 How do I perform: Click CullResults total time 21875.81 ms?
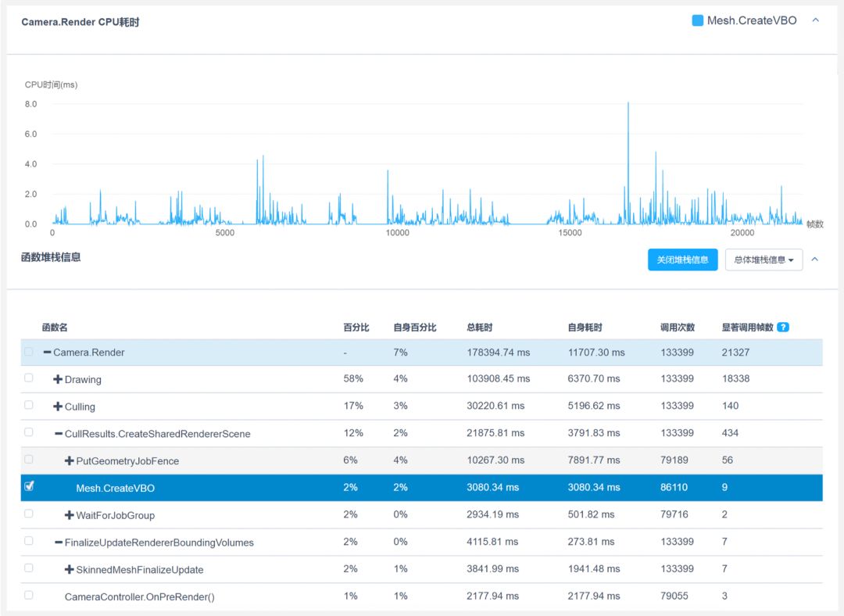[x=495, y=433]
